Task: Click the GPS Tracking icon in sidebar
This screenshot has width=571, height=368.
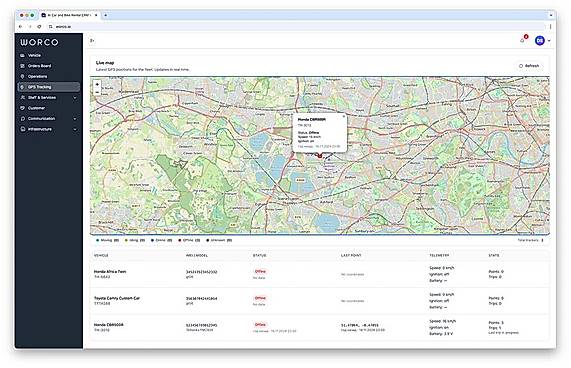Action: 23,87
